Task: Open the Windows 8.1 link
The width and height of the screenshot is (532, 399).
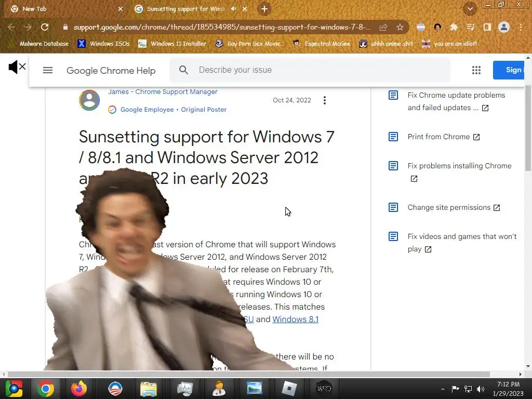Action: [x=295, y=320]
